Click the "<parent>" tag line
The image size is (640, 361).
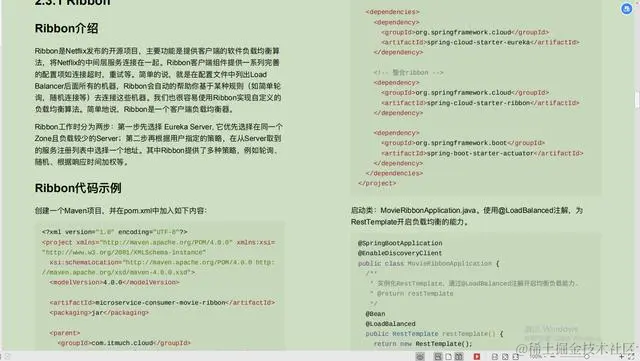[x=65, y=333]
